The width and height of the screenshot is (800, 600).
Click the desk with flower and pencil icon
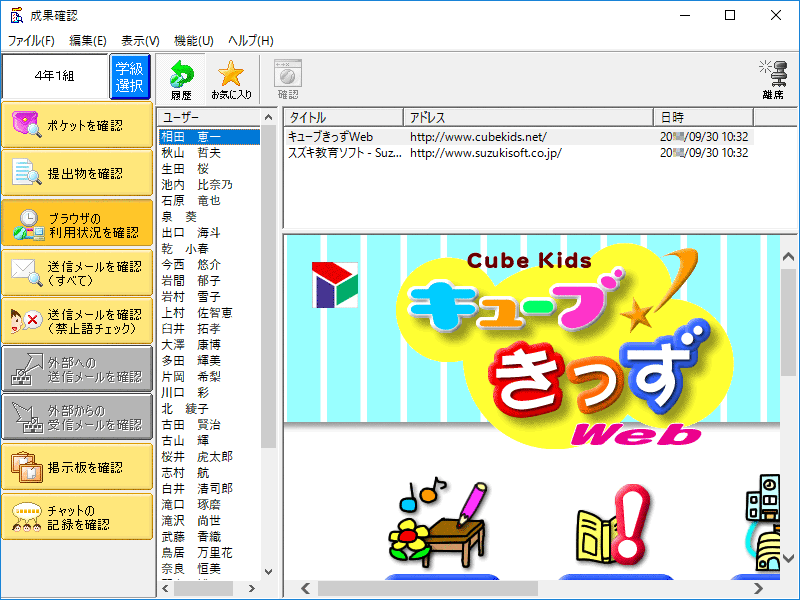coord(438,524)
